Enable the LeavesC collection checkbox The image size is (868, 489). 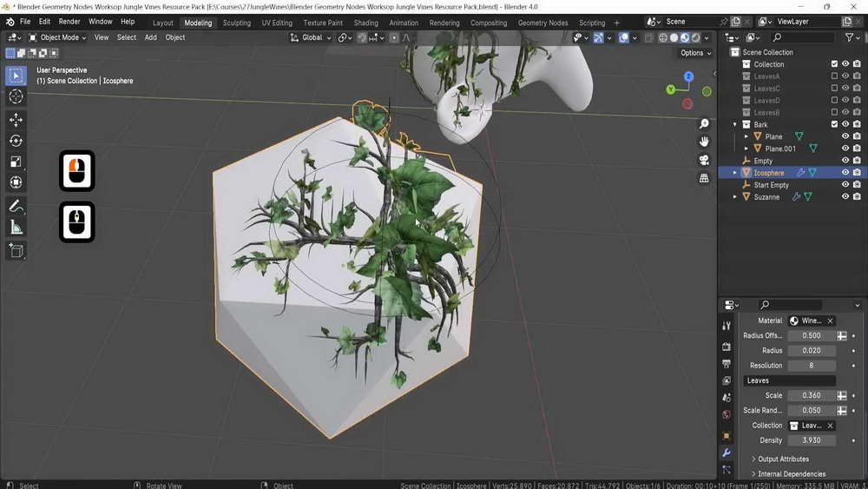click(x=834, y=88)
